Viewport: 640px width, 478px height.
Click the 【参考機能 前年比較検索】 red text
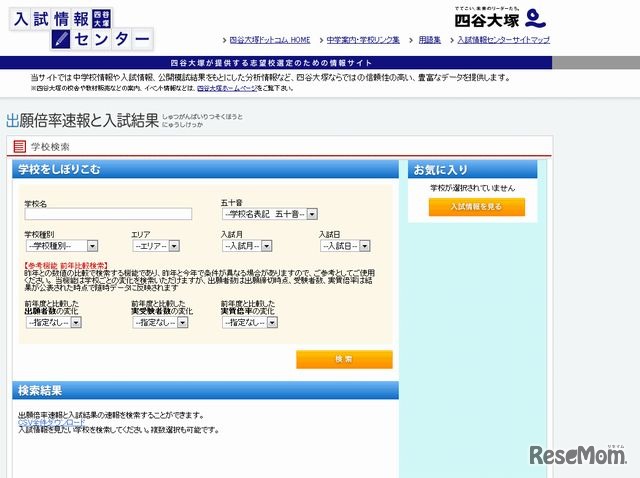pos(66,266)
